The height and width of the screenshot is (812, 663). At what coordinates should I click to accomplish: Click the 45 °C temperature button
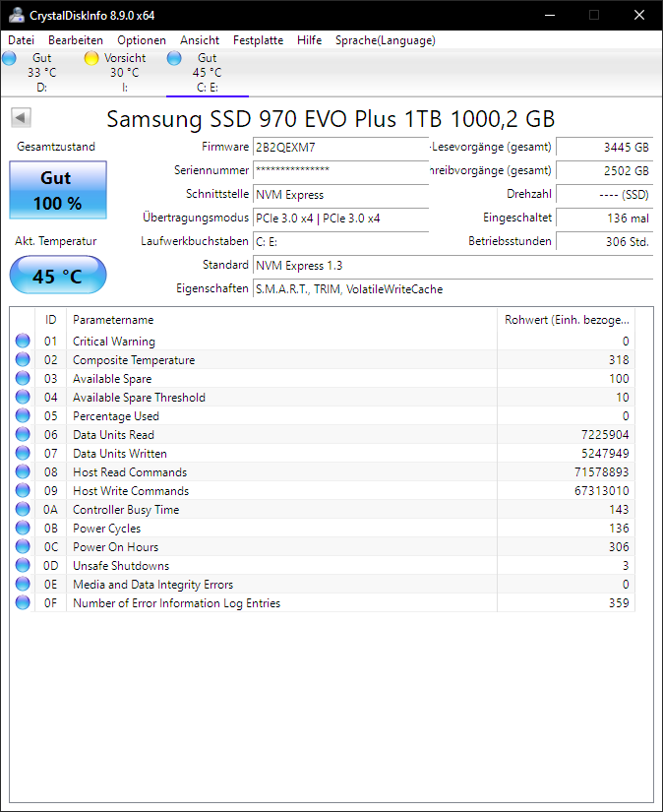(x=58, y=275)
